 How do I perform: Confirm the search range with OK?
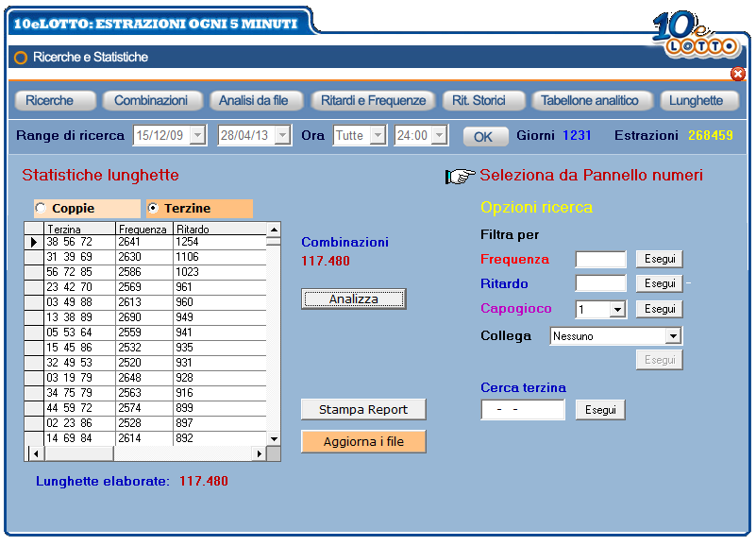pos(485,137)
